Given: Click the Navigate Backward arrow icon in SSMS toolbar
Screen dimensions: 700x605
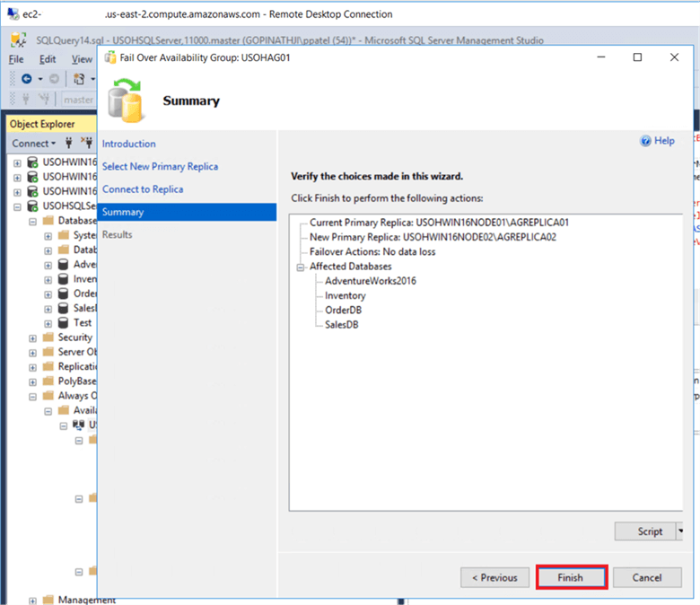Looking at the screenshot, I should tap(27, 79).
